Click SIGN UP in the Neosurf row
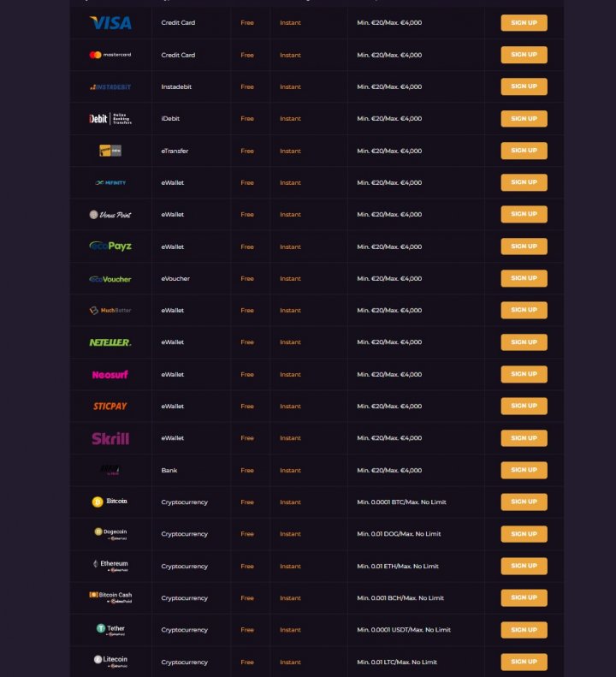The width and height of the screenshot is (616, 677). (x=524, y=374)
